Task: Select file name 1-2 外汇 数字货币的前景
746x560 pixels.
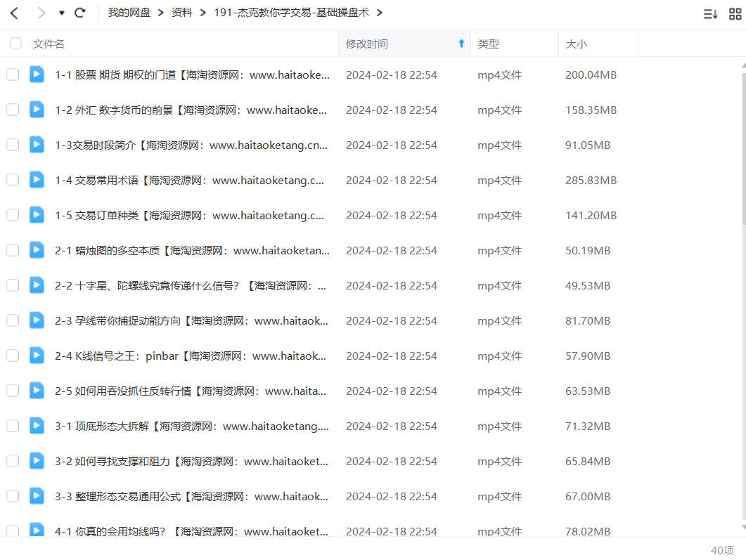Action: (x=191, y=110)
